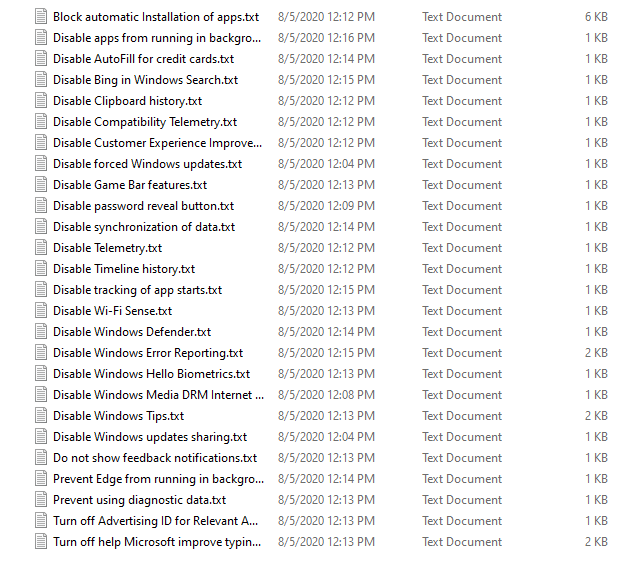Select file name Disable forced Windows updates.txt
634x573 pixels.
(148, 165)
